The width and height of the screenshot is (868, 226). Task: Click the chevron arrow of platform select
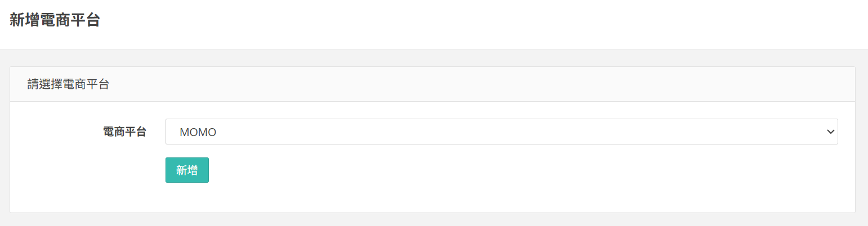coord(830,132)
